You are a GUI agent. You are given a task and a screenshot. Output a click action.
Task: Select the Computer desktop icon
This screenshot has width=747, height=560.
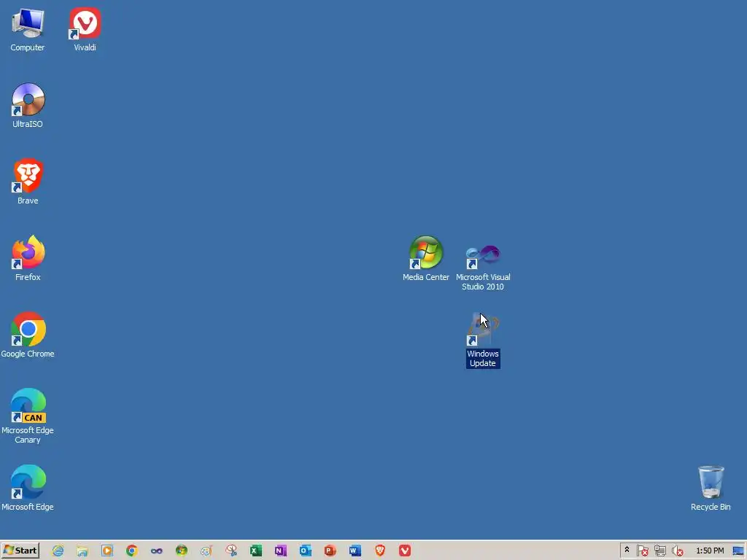[x=28, y=29]
